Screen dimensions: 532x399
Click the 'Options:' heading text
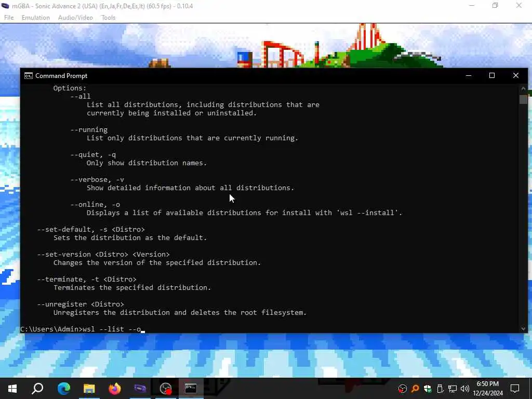pos(70,88)
